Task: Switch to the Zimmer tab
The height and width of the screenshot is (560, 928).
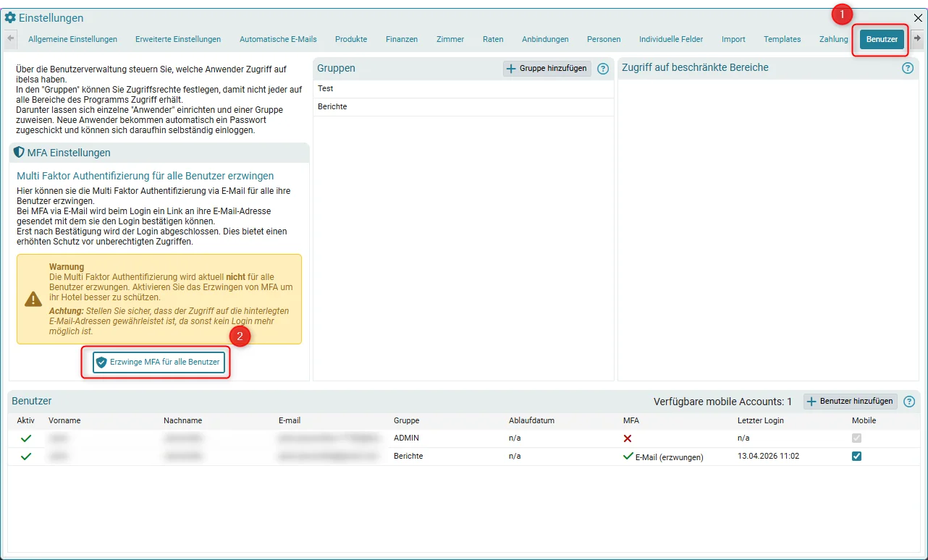Action: 450,39
